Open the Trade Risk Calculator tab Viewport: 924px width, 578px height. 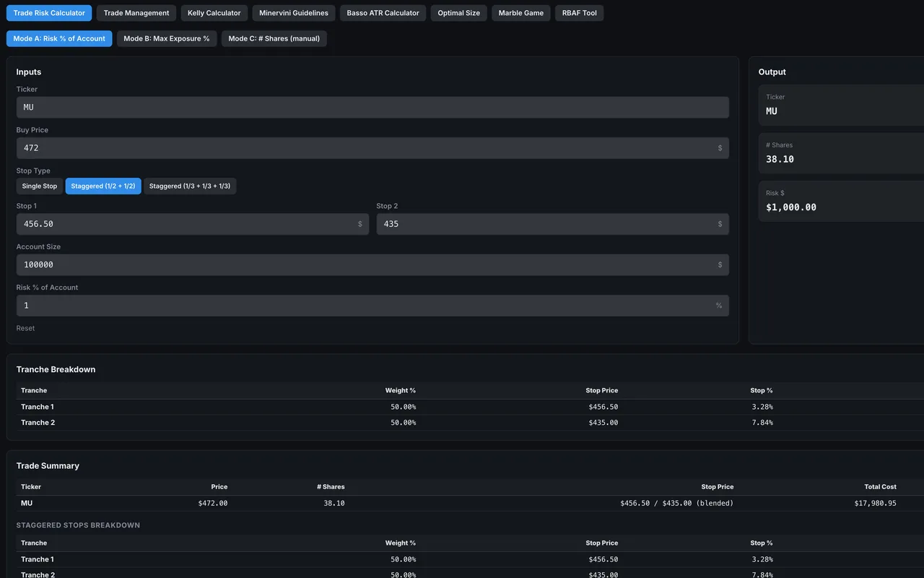coord(49,13)
